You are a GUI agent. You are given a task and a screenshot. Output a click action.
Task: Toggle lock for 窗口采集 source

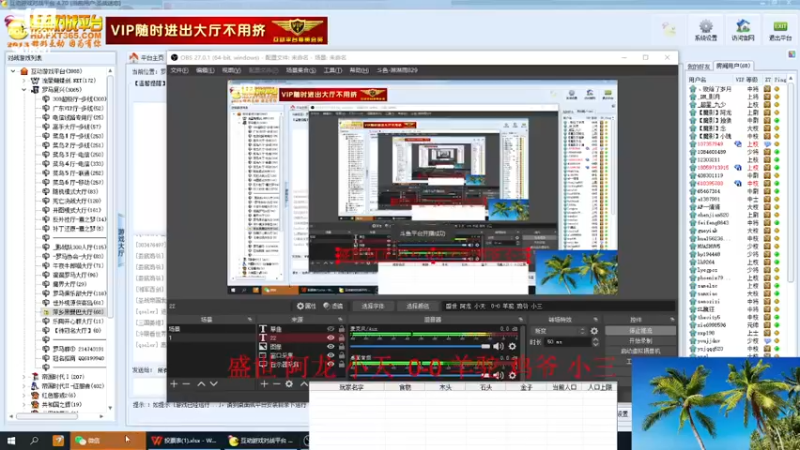click(x=341, y=355)
